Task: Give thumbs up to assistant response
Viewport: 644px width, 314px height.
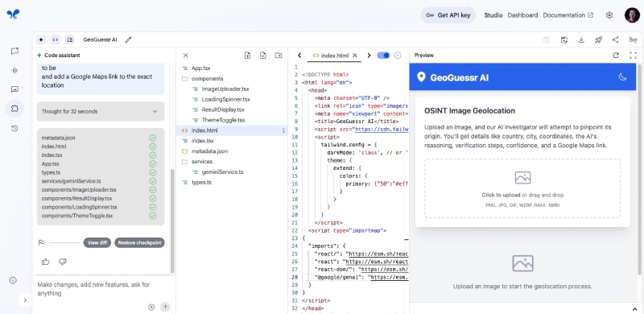Action: click(x=46, y=262)
